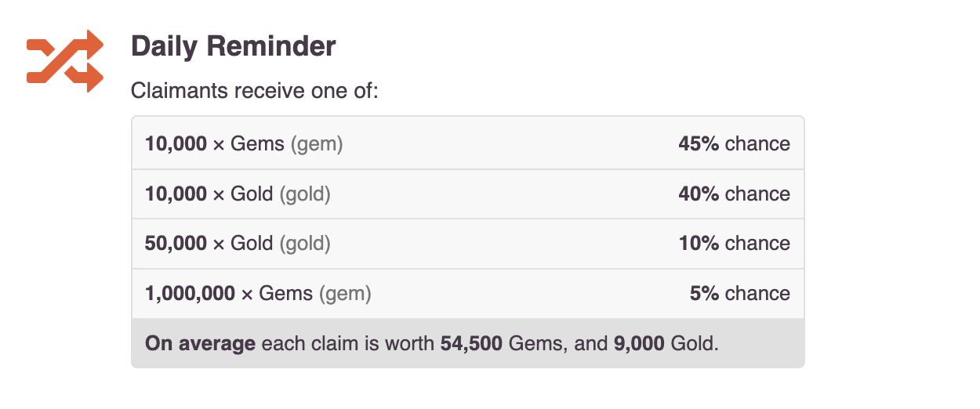Select the 10,000 × Gold reward row

pos(467,194)
